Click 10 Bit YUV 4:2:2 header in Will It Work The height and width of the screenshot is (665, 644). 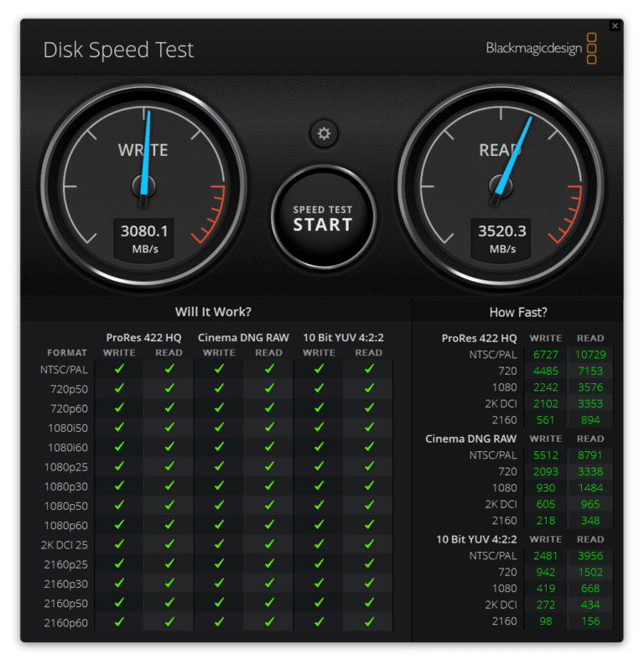tap(344, 338)
